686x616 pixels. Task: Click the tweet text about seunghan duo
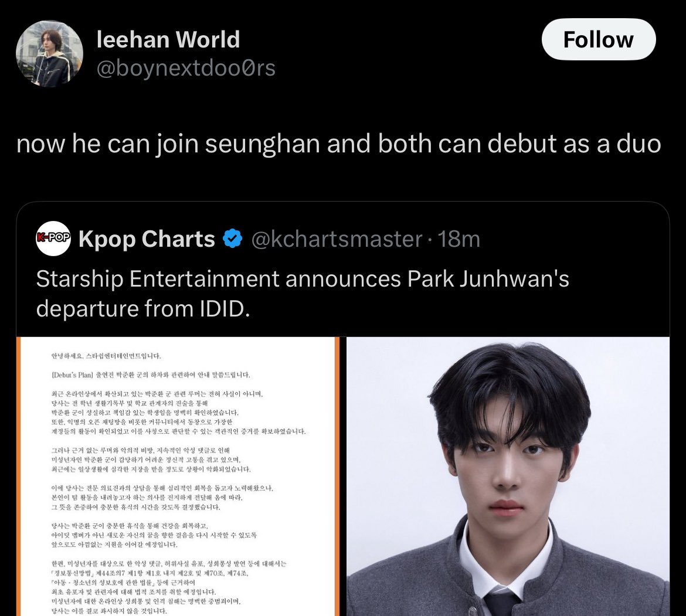tap(339, 144)
